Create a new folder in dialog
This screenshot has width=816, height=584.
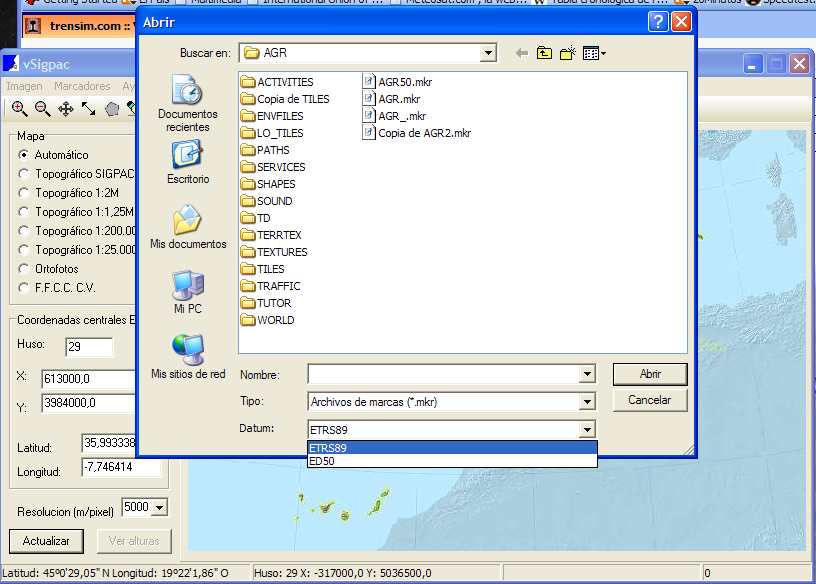[568, 53]
